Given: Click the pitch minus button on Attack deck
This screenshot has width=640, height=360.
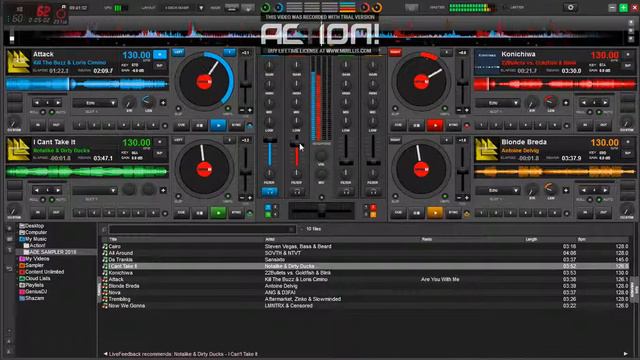Looking at the screenshot, I should point(242,111).
